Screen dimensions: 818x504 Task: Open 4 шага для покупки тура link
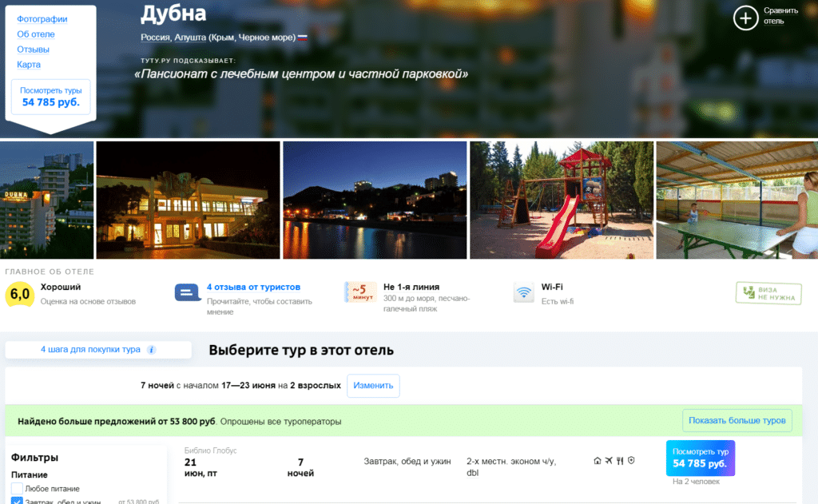[x=90, y=350]
